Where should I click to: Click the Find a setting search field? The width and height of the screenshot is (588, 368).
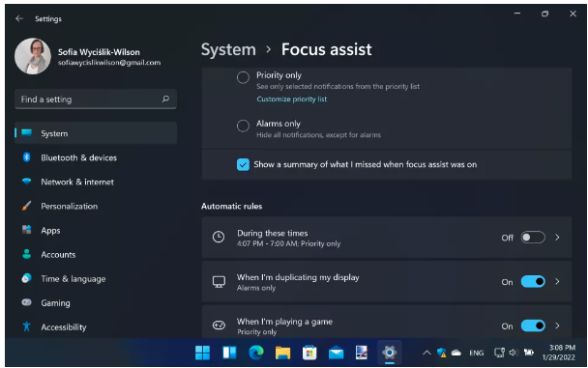click(96, 99)
